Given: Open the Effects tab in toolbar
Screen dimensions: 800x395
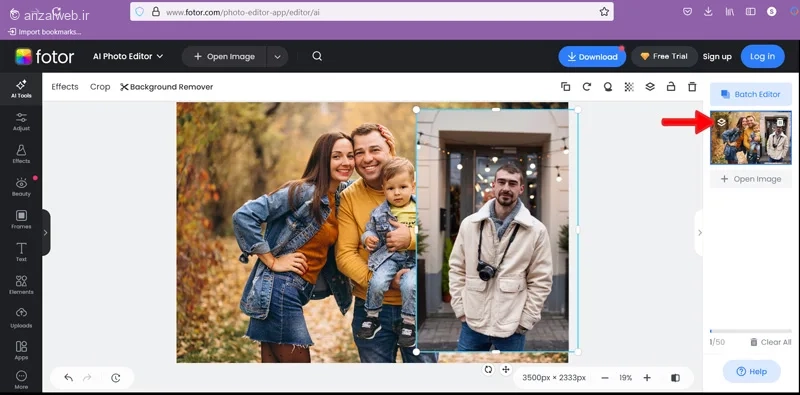Looking at the screenshot, I should [x=65, y=87].
